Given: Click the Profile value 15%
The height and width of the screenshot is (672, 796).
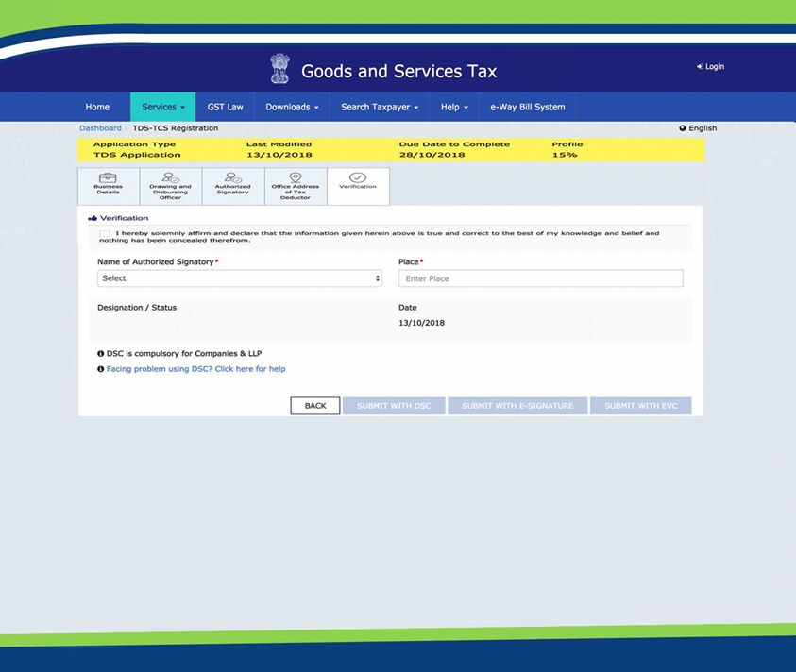Looking at the screenshot, I should 565,155.
